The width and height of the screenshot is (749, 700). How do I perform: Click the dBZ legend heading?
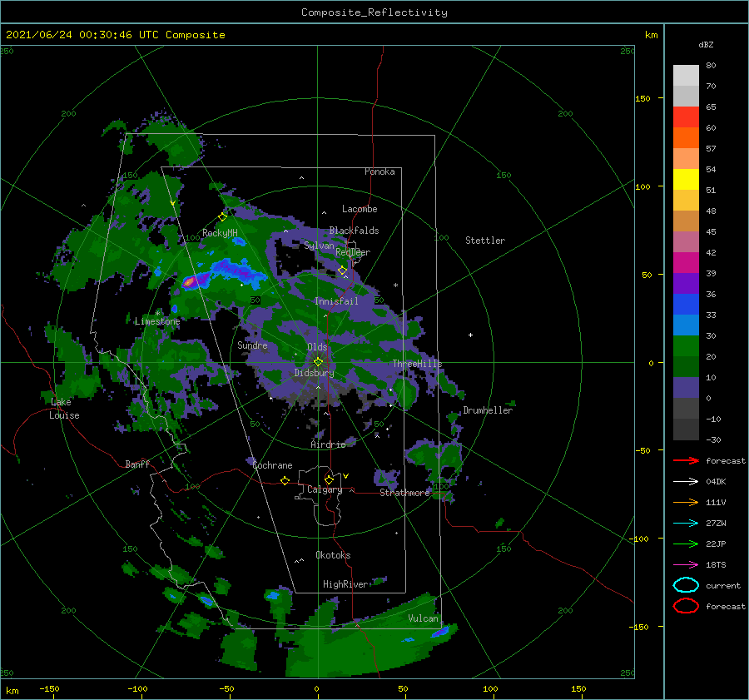point(706,44)
